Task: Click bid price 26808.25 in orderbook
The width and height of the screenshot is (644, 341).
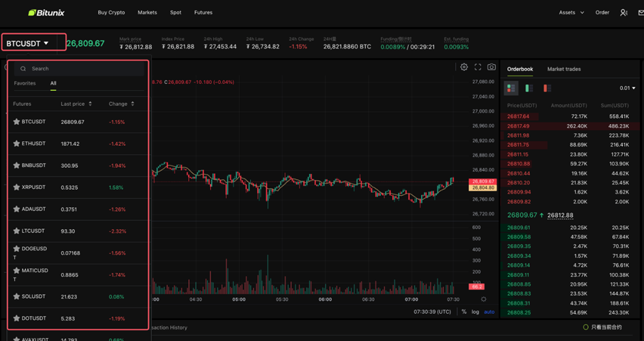Action: (519, 312)
